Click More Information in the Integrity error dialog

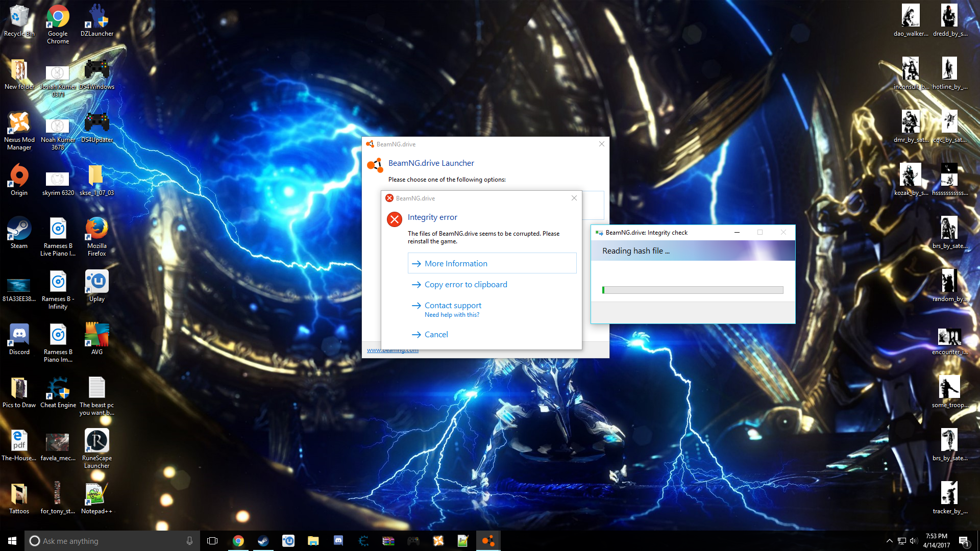(492, 263)
